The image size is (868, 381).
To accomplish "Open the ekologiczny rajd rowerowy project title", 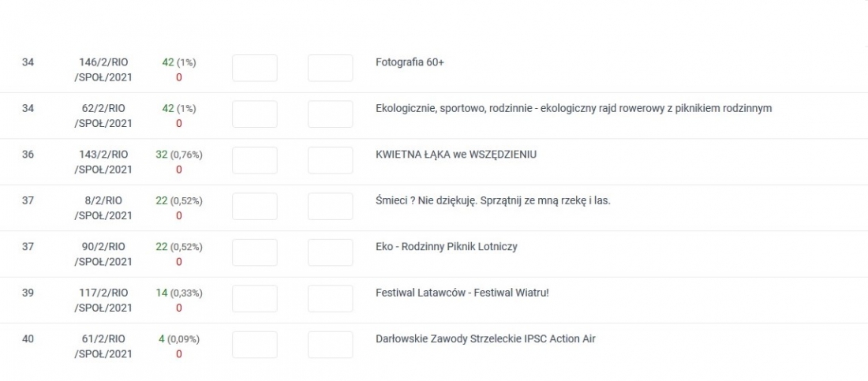I will click(573, 108).
